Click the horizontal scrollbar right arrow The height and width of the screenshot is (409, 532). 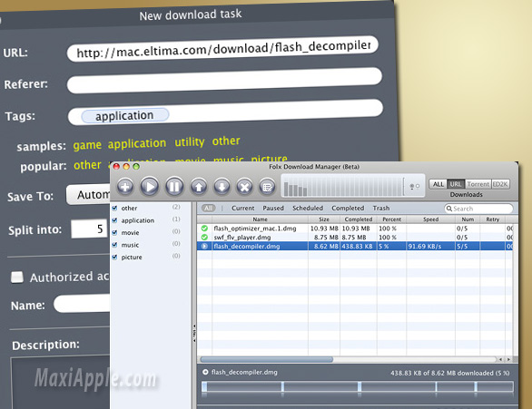tap(508, 359)
